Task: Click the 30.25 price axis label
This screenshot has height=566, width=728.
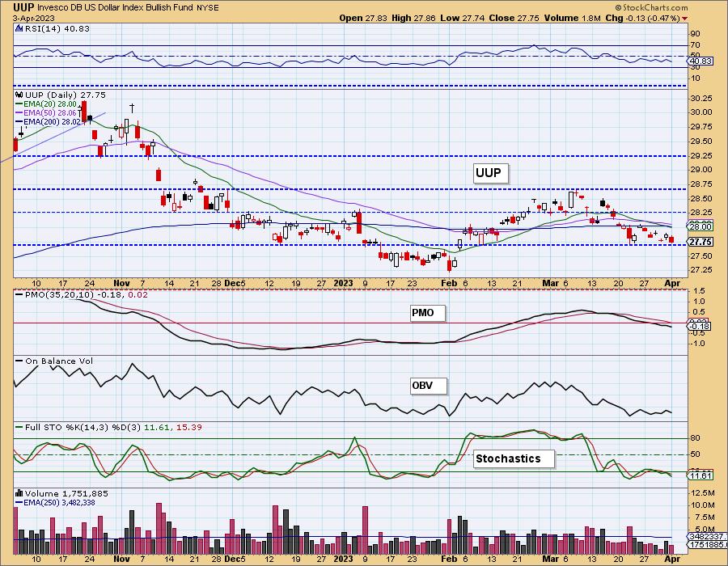Action: click(x=701, y=99)
